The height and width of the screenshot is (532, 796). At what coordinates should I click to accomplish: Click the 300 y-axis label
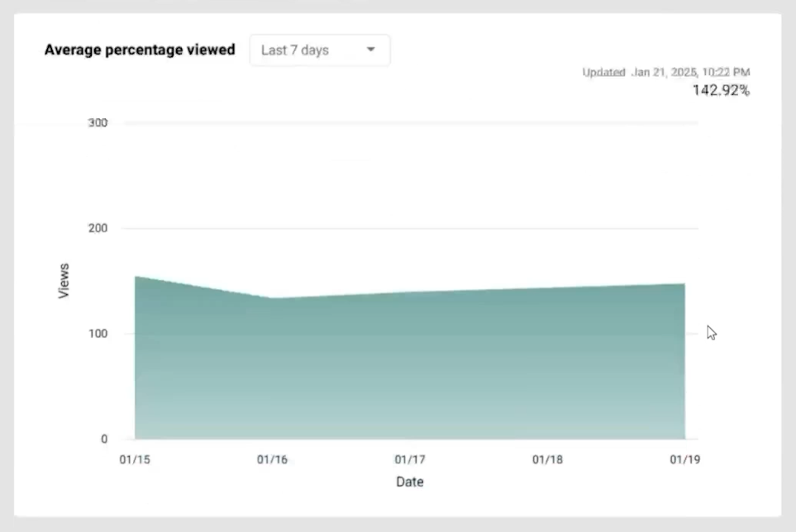(x=98, y=123)
